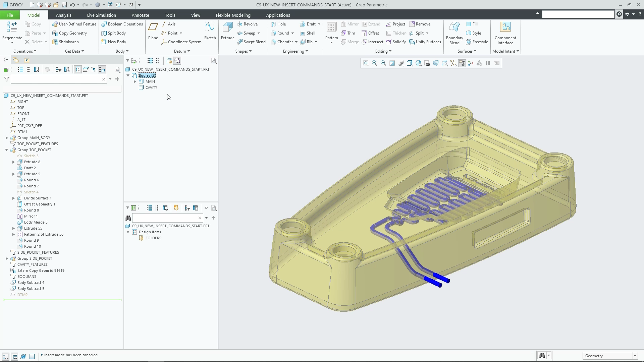Click the Refit view icon

pos(366,63)
